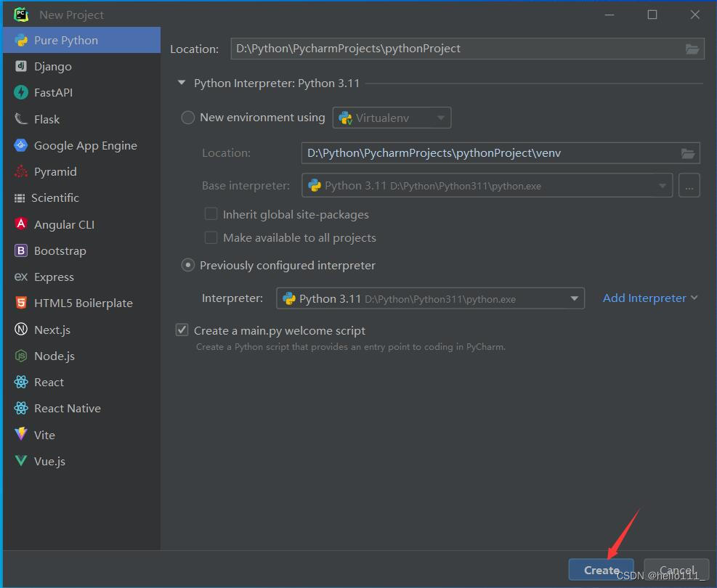
Task: Click the project Location path field
Action: point(467,49)
